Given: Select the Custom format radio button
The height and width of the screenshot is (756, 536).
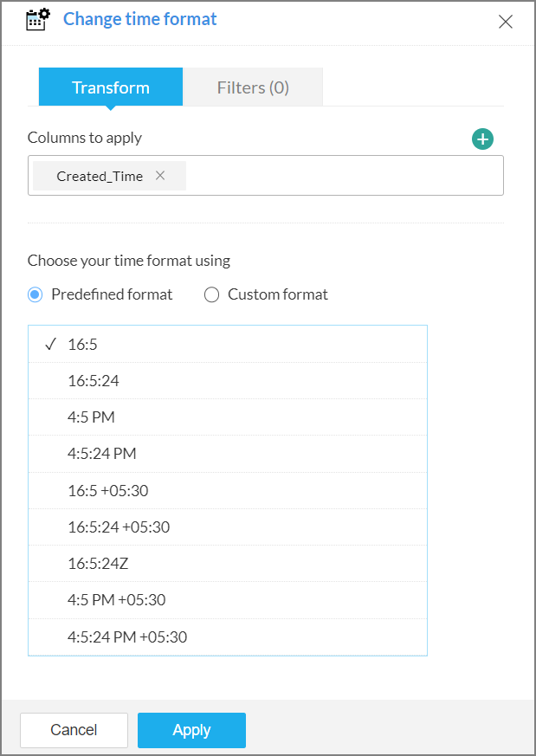Looking at the screenshot, I should point(212,294).
